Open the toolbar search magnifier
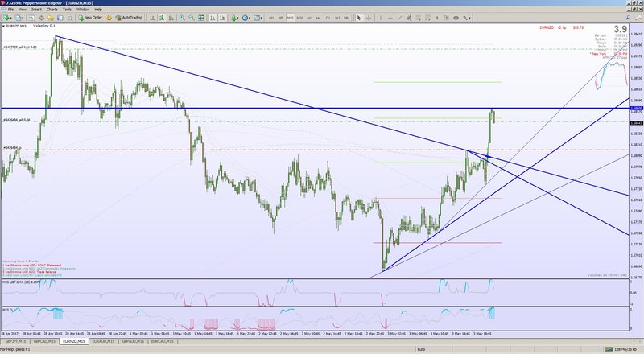This screenshot has width=644, height=354. (x=628, y=18)
